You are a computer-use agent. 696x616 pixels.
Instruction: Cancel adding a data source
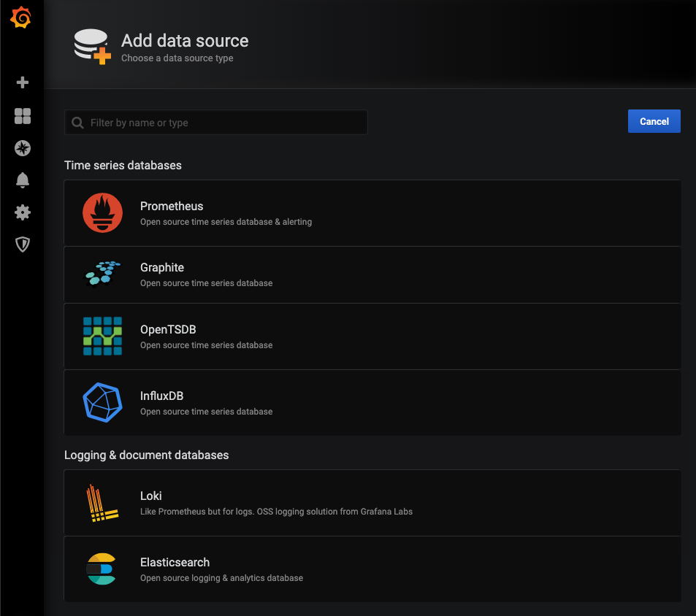click(654, 121)
